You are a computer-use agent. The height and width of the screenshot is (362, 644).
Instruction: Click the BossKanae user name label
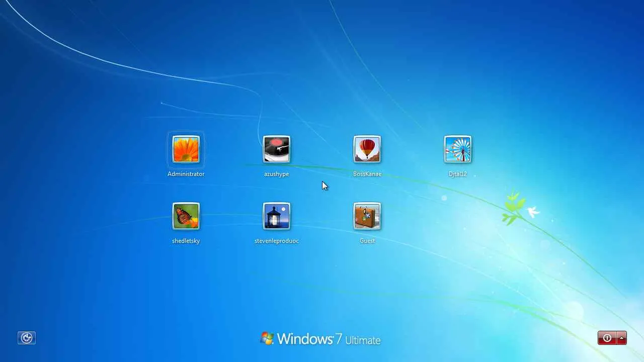pyautogui.click(x=367, y=174)
